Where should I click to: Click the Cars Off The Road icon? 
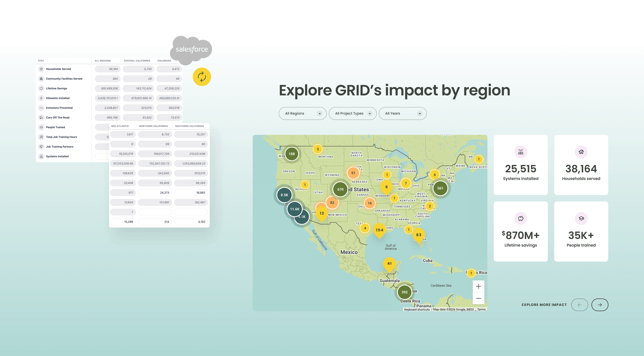click(41, 117)
